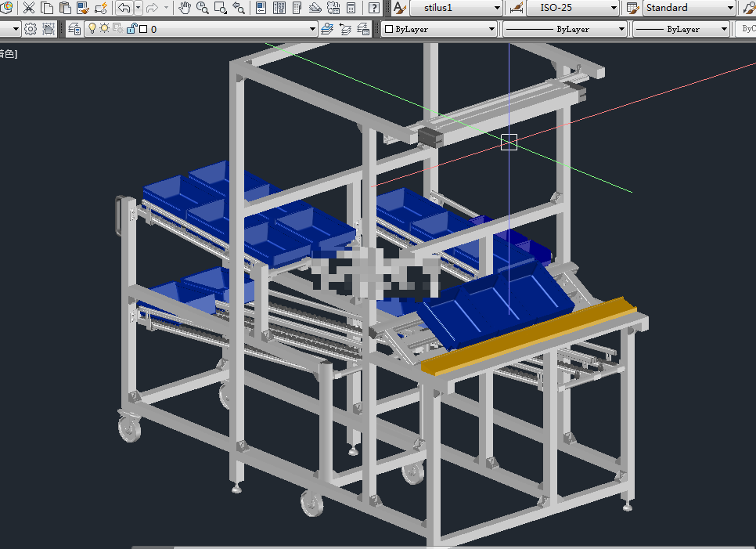Click Zoom Previous icon
Image resolution: width=756 pixels, height=549 pixels.
tap(238, 8)
